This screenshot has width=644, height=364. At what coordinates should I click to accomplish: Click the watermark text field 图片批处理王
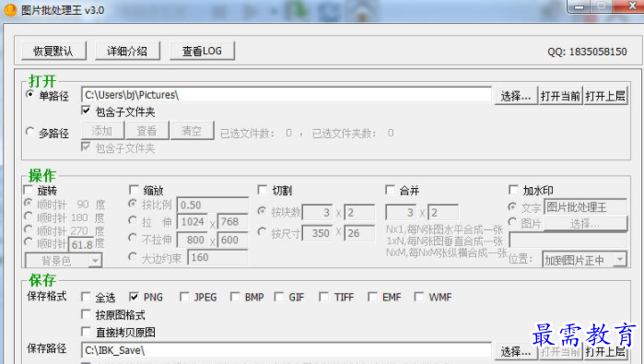(585, 206)
